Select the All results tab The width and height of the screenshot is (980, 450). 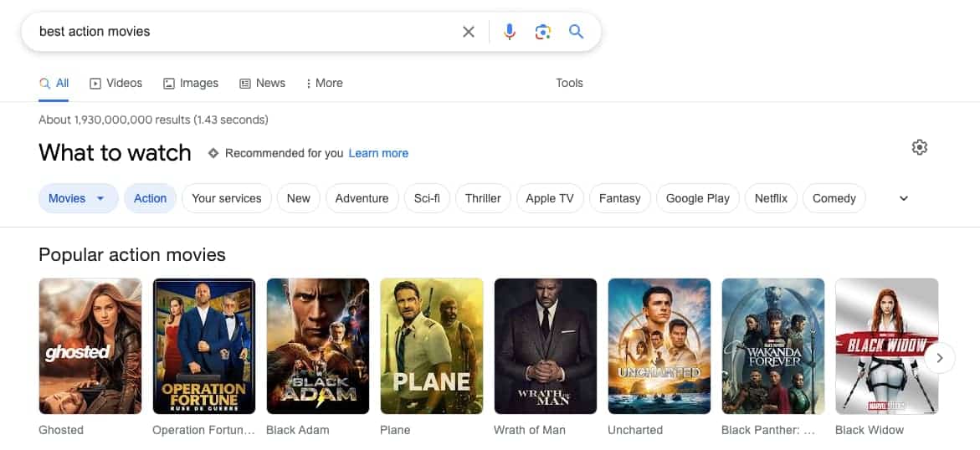(x=54, y=83)
